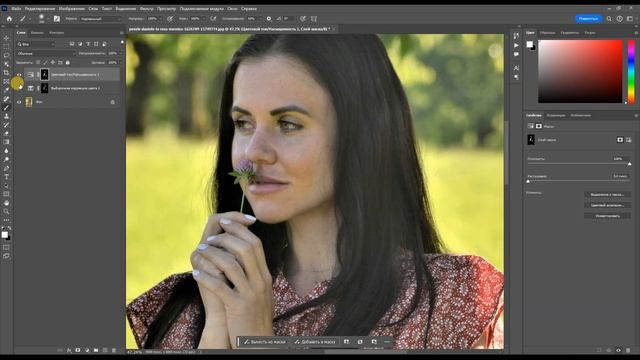Open the History panel icon
This screenshot has height=360, width=640.
point(516,36)
